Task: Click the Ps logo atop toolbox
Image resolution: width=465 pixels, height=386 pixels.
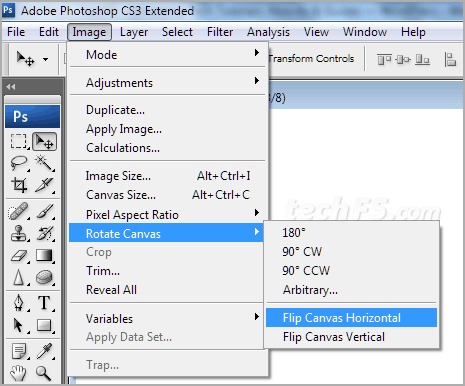Action: click(32, 117)
